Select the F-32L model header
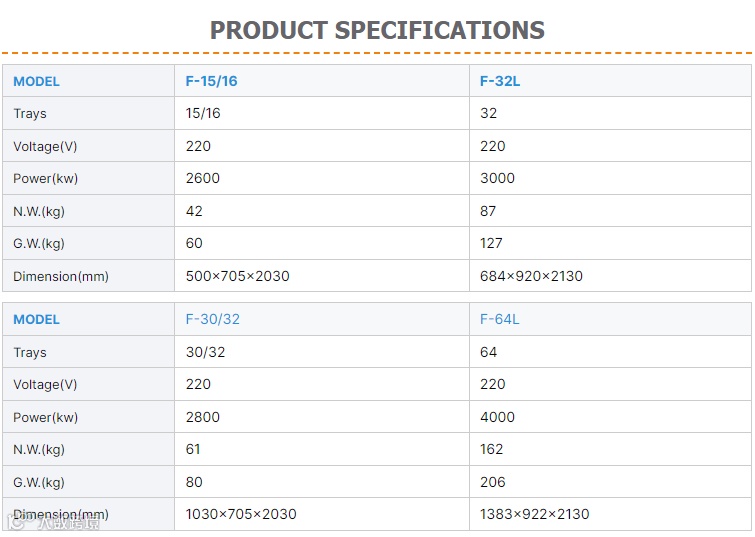The image size is (755, 537). tap(500, 81)
